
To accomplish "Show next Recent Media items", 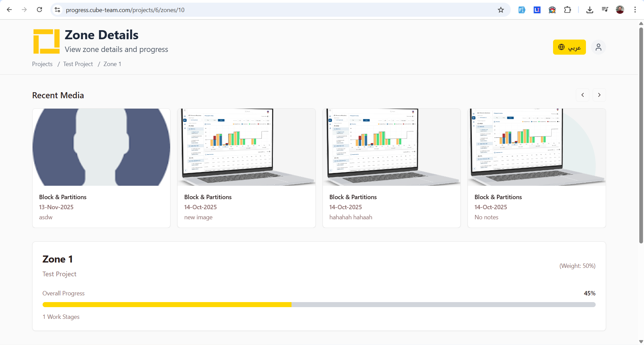I will 599,95.
